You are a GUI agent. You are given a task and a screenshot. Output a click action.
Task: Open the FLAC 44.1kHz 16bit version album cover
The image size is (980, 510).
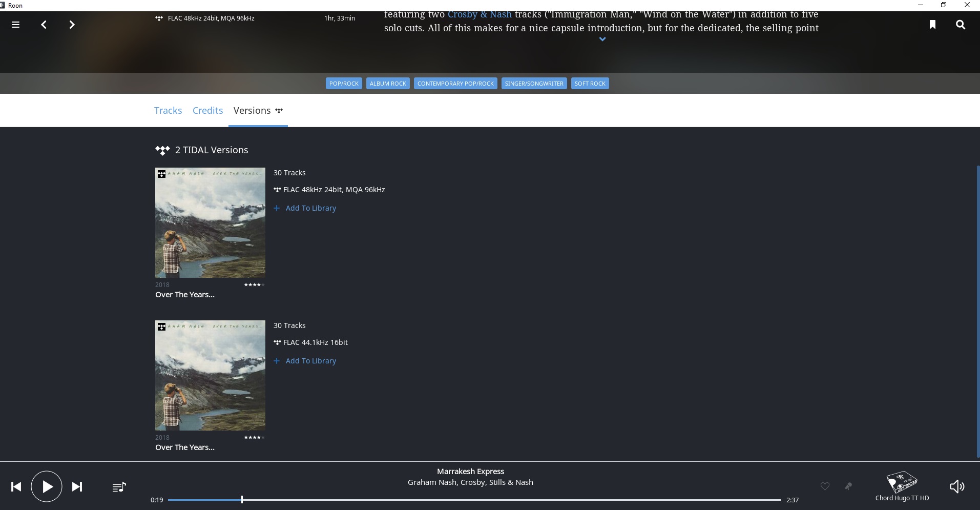[210, 375]
